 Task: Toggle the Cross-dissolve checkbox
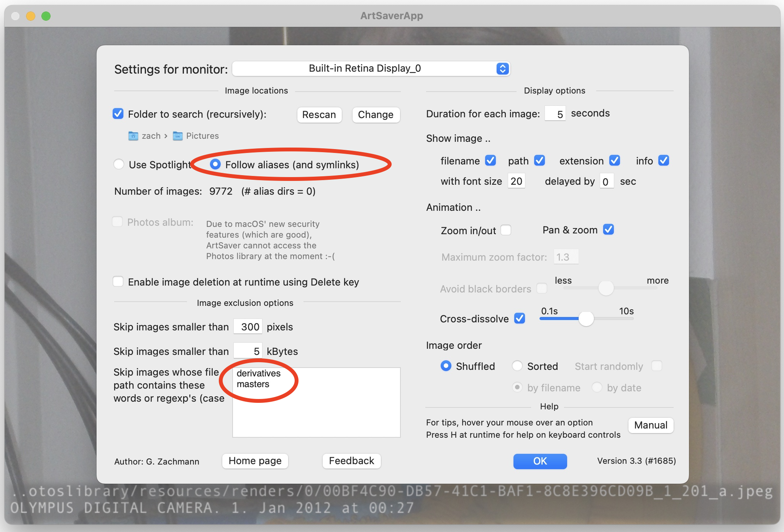pos(520,318)
